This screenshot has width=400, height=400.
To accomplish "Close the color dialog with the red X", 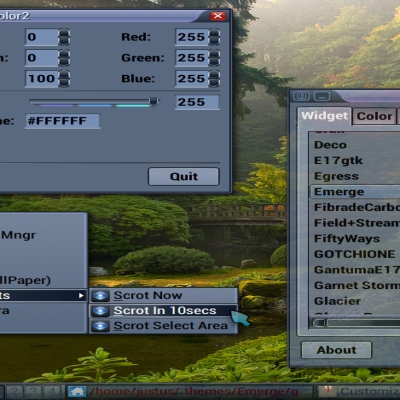I will [218, 16].
